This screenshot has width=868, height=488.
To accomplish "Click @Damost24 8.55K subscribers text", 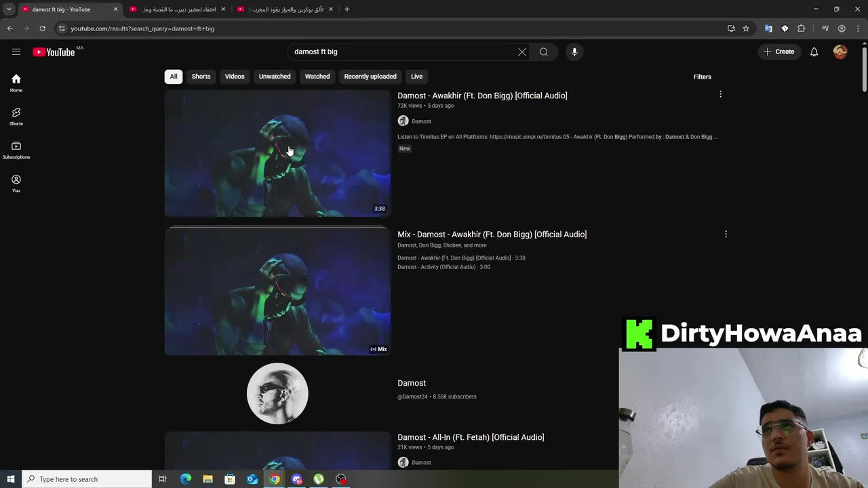I will (x=437, y=396).
